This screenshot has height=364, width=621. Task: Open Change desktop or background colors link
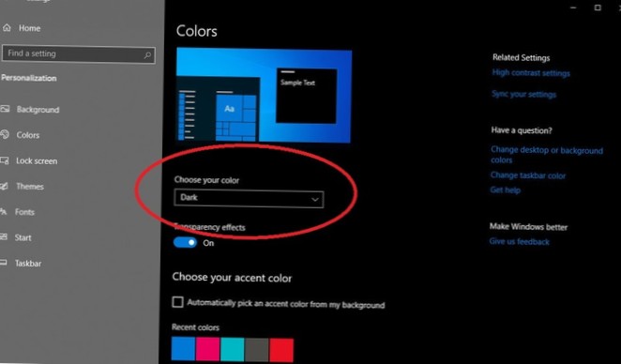(547, 155)
